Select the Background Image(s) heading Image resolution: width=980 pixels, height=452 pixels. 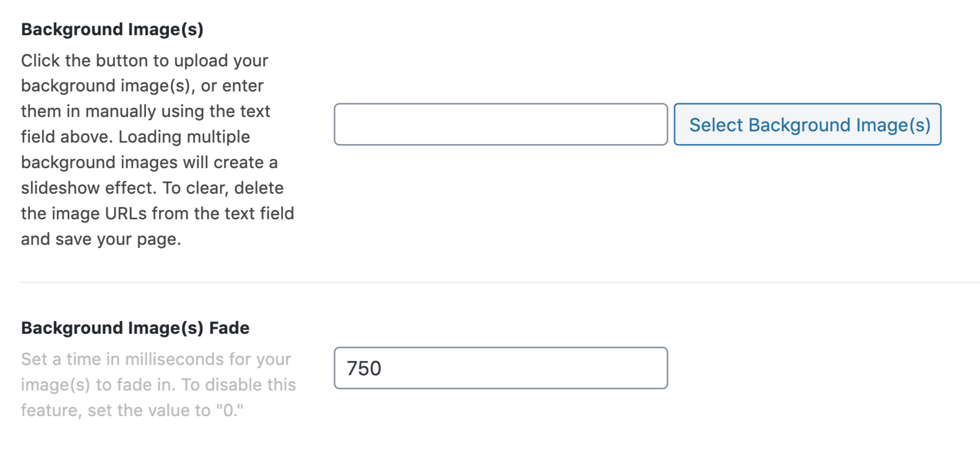tap(112, 29)
